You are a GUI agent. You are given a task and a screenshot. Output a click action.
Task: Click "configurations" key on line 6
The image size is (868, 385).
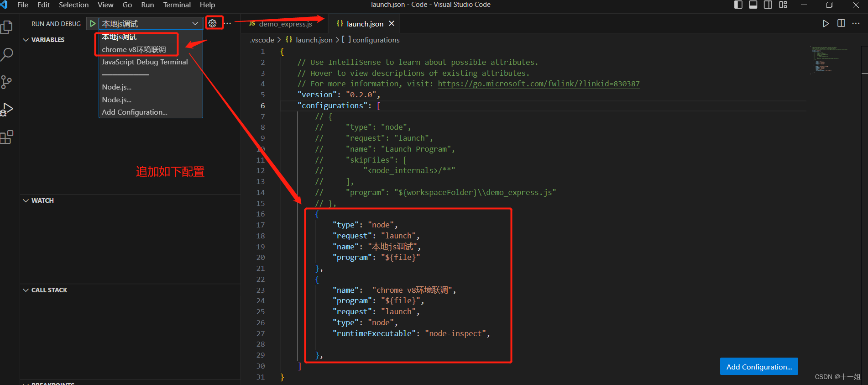click(x=333, y=106)
